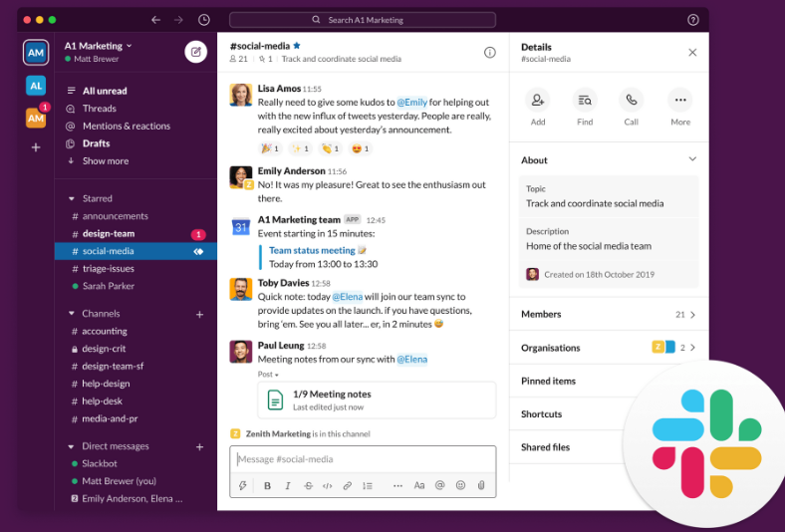Click the mention @ icon in composer
Image resolution: width=785 pixels, height=532 pixels.
[x=440, y=485]
